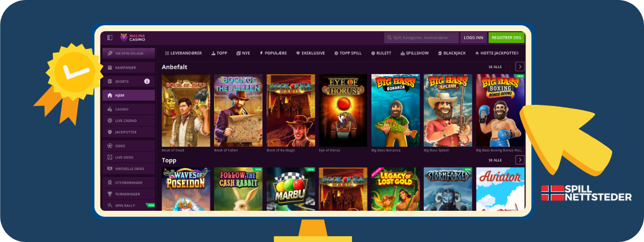Click Se Alle link for Anbefalt
Image resolution: width=644 pixels, height=242 pixels.
pos(495,67)
